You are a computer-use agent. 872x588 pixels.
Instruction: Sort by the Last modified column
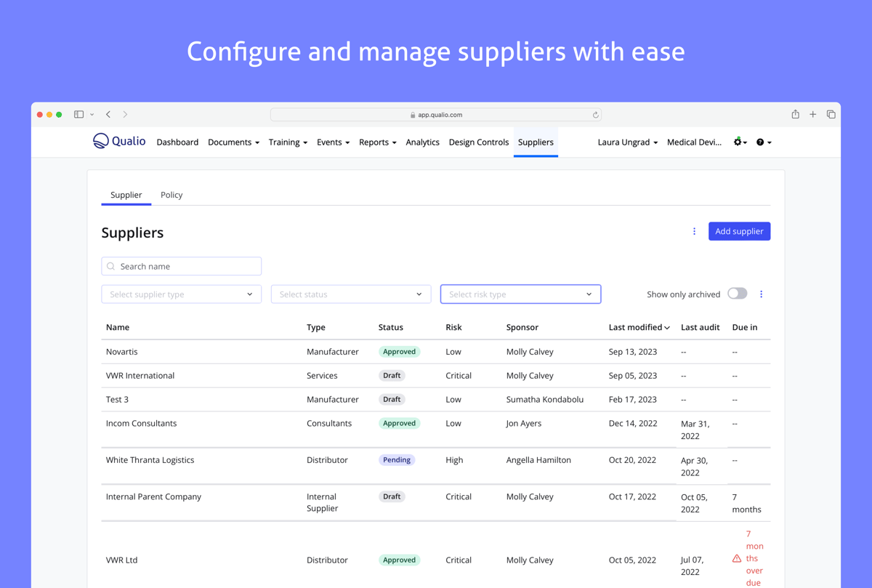pos(639,328)
